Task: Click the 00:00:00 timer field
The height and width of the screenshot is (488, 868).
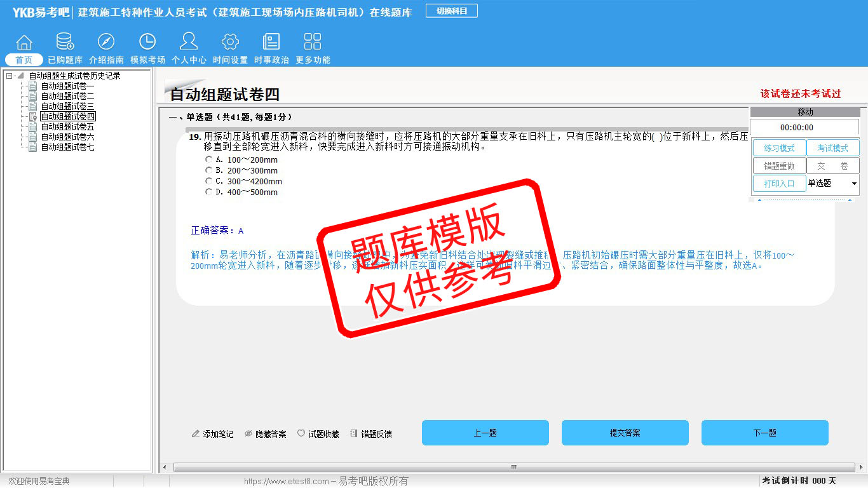Action: 805,128
